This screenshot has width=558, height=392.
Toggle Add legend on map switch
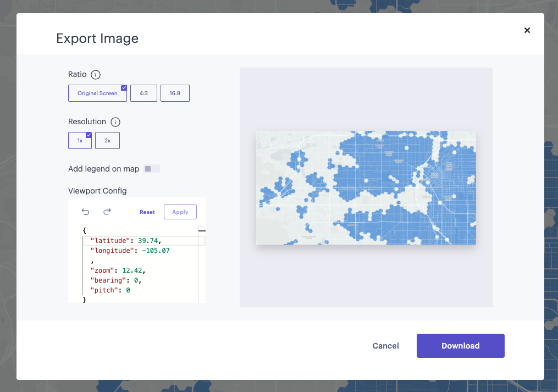(x=152, y=169)
